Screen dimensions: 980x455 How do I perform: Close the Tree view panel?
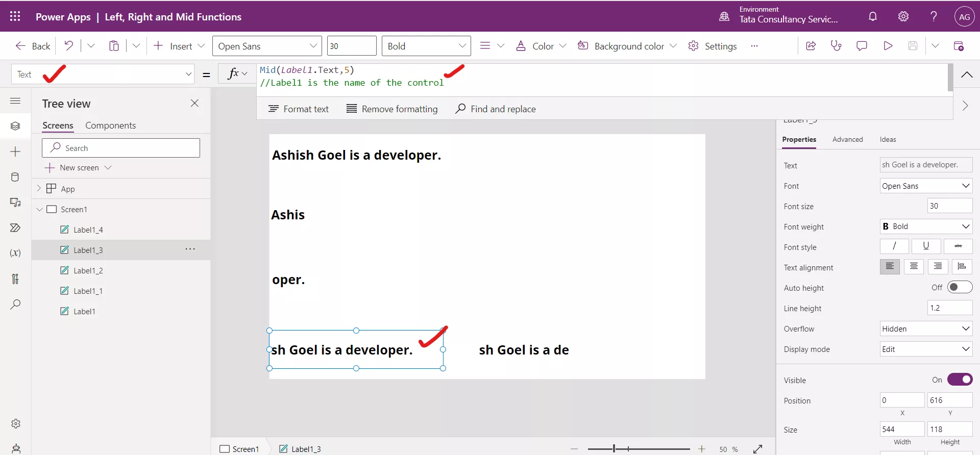point(194,103)
